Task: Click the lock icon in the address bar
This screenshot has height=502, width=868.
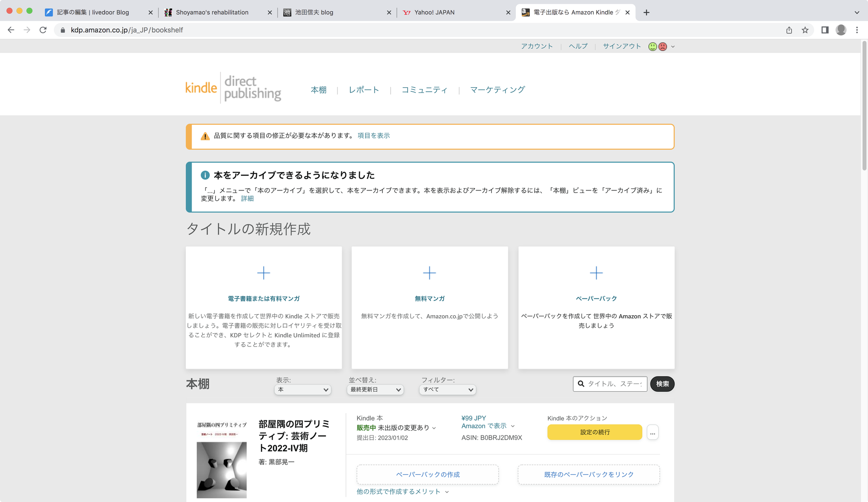Action: [x=63, y=30]
